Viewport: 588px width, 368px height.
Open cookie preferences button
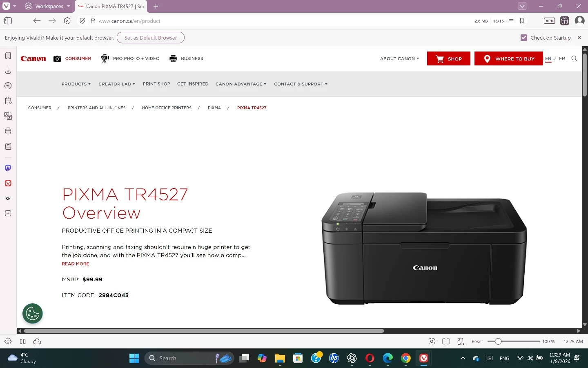[33, 314]
